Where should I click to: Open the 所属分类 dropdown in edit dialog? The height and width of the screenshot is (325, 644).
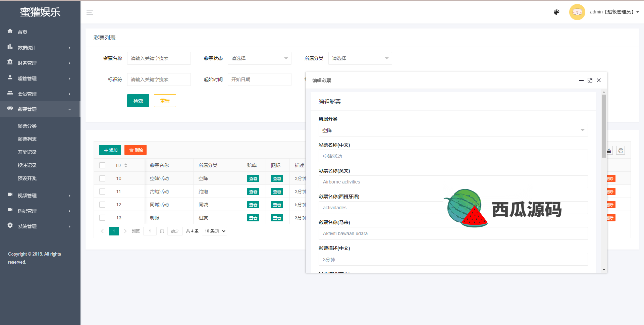(x=453, y=130)
